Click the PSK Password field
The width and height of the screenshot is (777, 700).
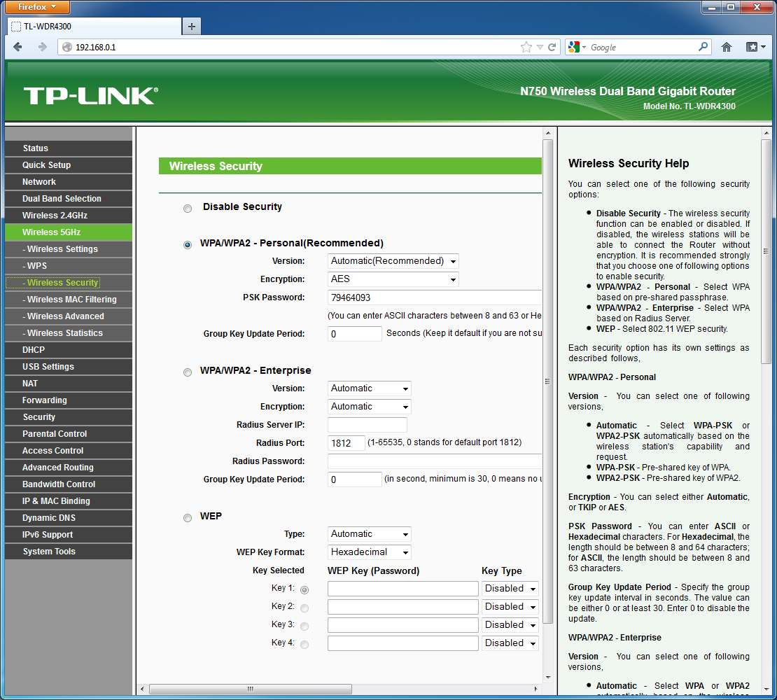tap(435, 297)
